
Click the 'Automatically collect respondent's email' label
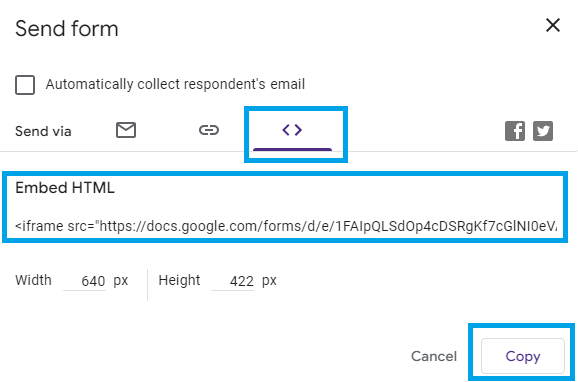point(175,84)
